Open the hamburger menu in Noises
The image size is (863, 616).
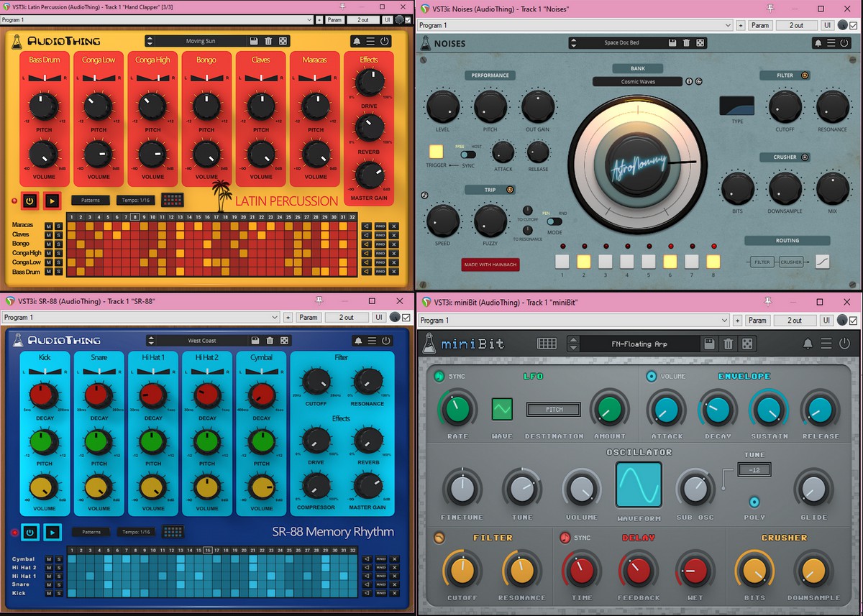coord(832,43)
